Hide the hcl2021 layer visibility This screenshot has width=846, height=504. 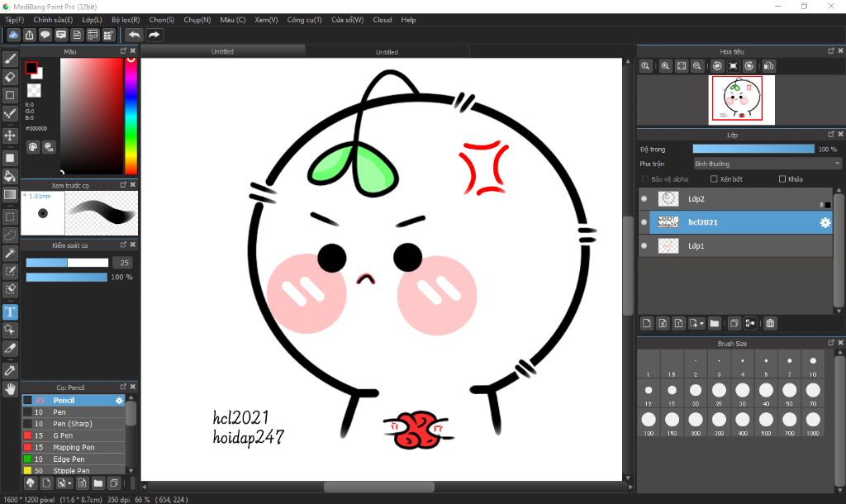click(x=644, y=221)
